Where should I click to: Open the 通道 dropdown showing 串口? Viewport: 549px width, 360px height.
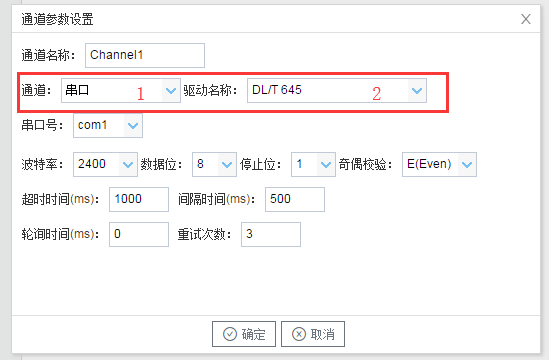coord(121,91)
